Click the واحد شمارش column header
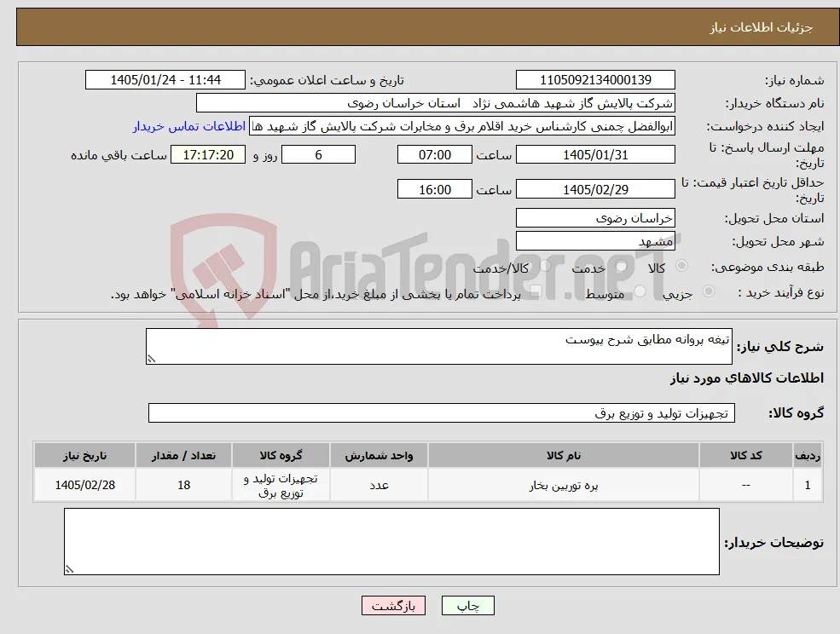The width and height of the screenshot is (840, 634). [379, 455]
